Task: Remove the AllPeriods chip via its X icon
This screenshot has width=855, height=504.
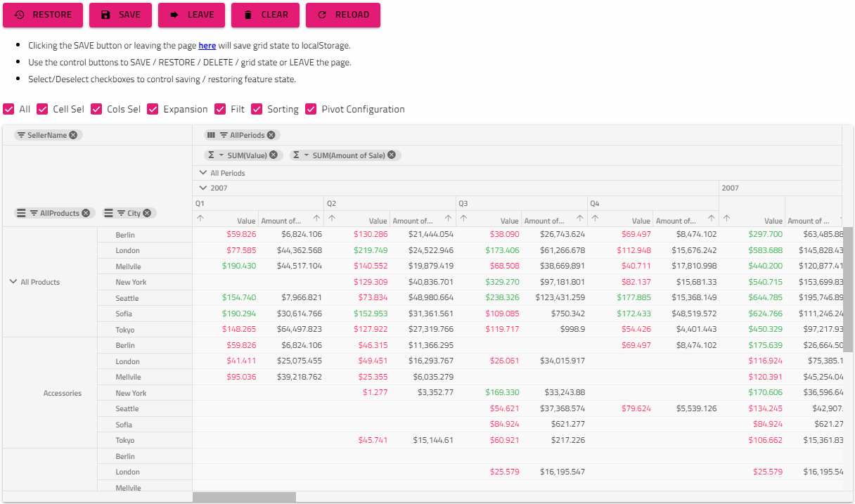Action: (271, 134)
